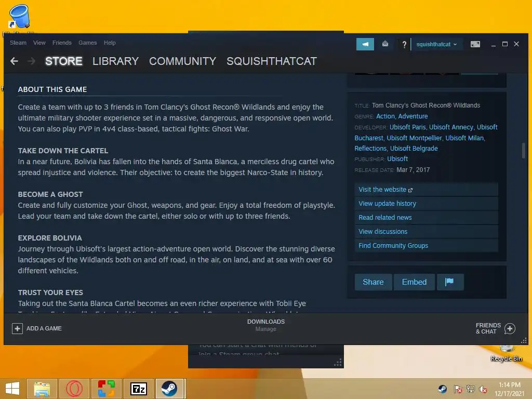Switch to the COMMUNITY tab
The width and height of the screenshot is (532, 399).
(182, 61)
